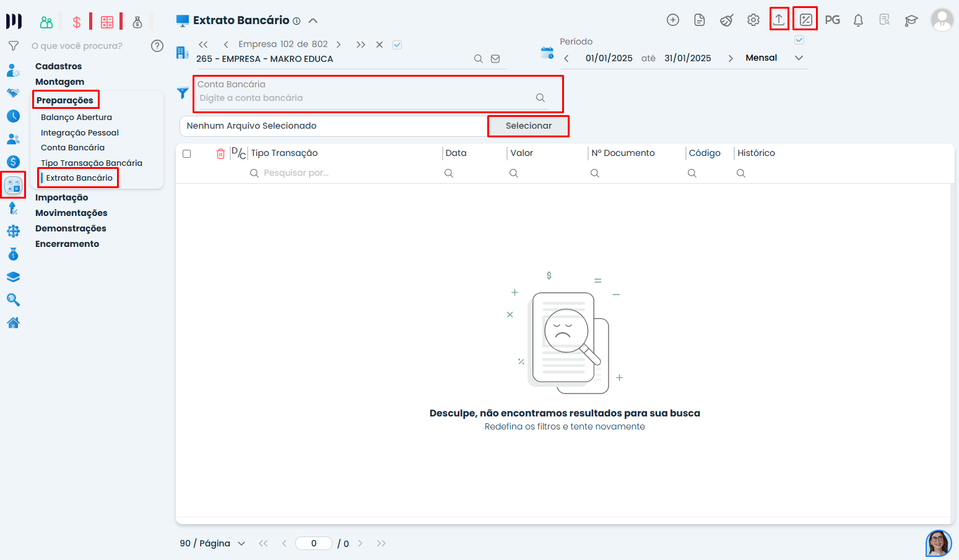Viewport: 959px width, 560px height.
Task: Select Integração Pessoal submenu item
Action: [80, 132]
